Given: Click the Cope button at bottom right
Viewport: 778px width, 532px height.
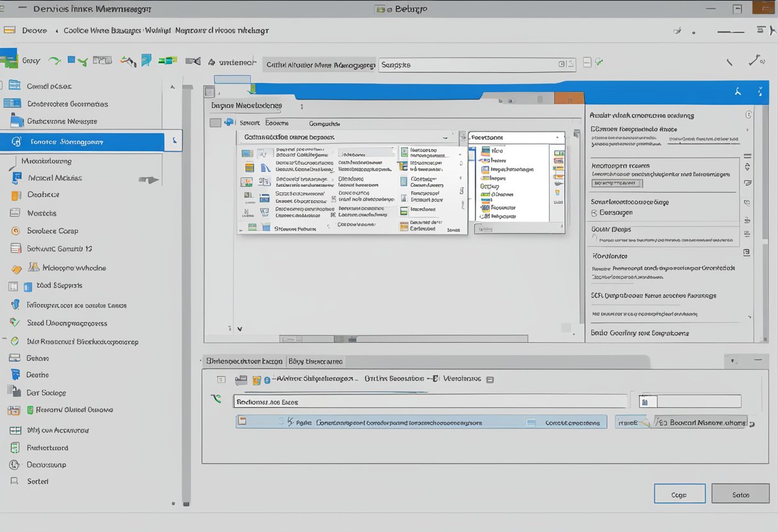Looking at the screenshot, I should (679, 494).
